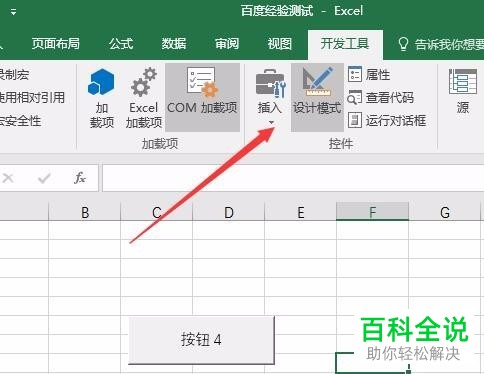This screenshot has width=484, height=374.
Task: Switch to 视图 tab
Action: (280, 44)
